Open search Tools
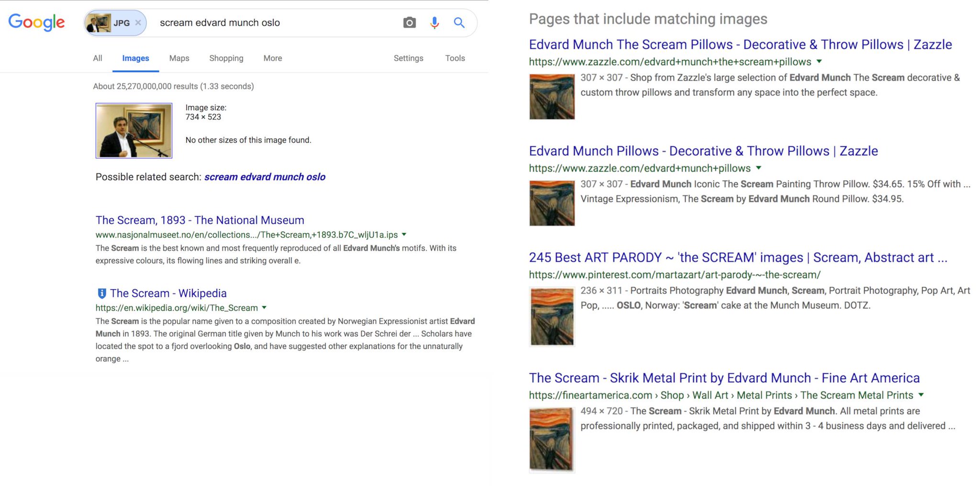The width and height of the screenshot is (980, 486). (455, 58)
